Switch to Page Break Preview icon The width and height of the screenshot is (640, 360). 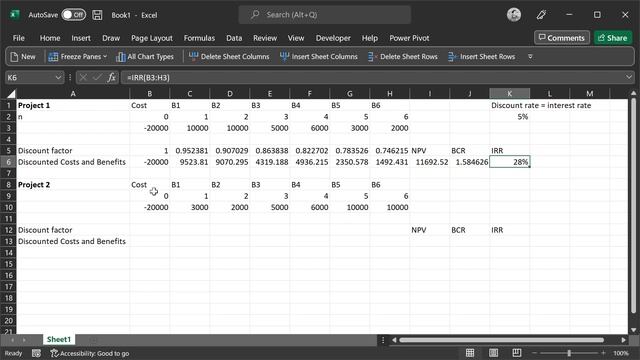click(516, 353)
